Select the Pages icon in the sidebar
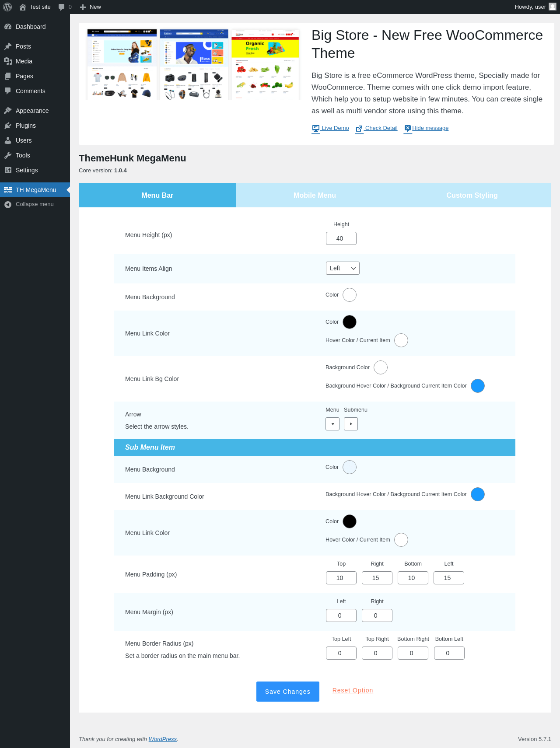The image size is (560, 748). click(8, 76)
